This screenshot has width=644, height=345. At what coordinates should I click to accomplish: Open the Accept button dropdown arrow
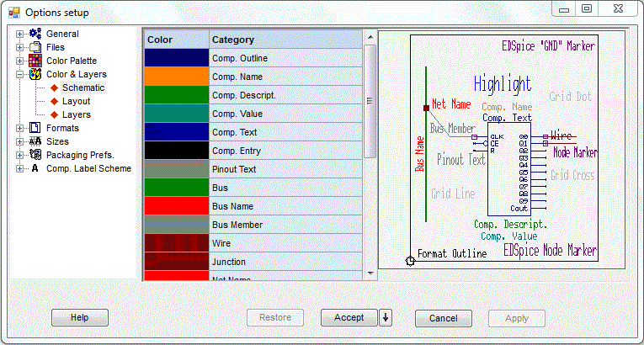386,318
